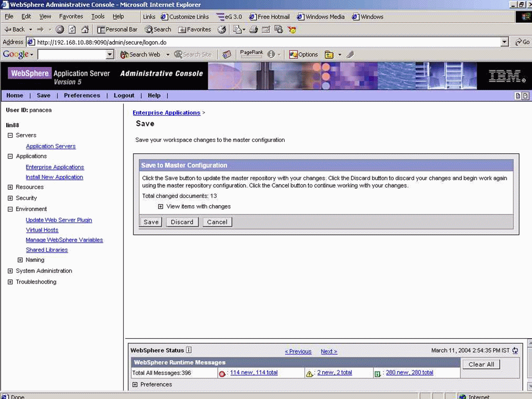Expand the Troubleshooting node

click(x=10, y=282)
